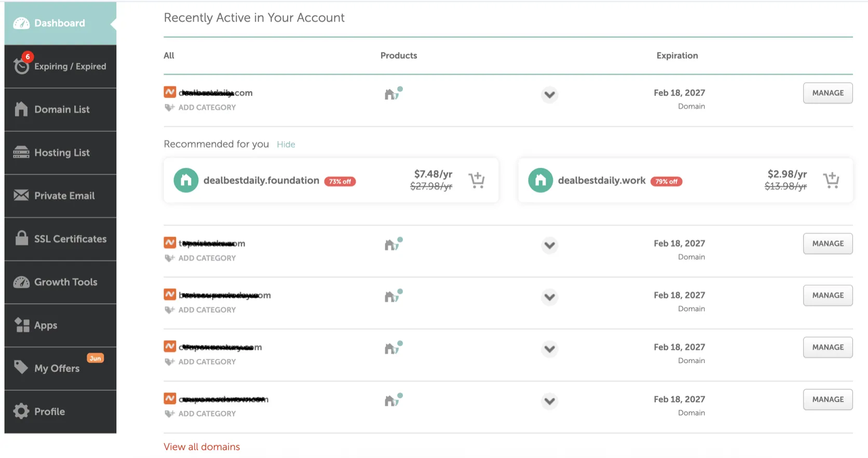Click orange logo of domain starting with b
This screenshot has width=868, height=458.
tap(170, 295)
